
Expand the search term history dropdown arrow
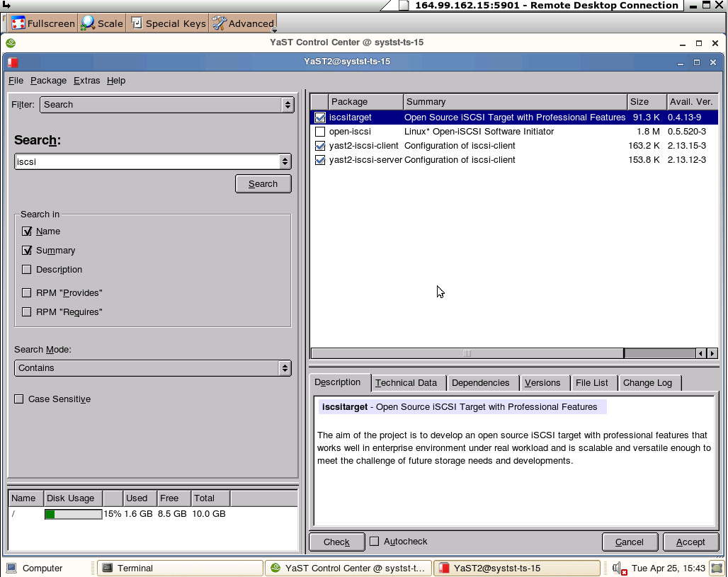point(285,161)
